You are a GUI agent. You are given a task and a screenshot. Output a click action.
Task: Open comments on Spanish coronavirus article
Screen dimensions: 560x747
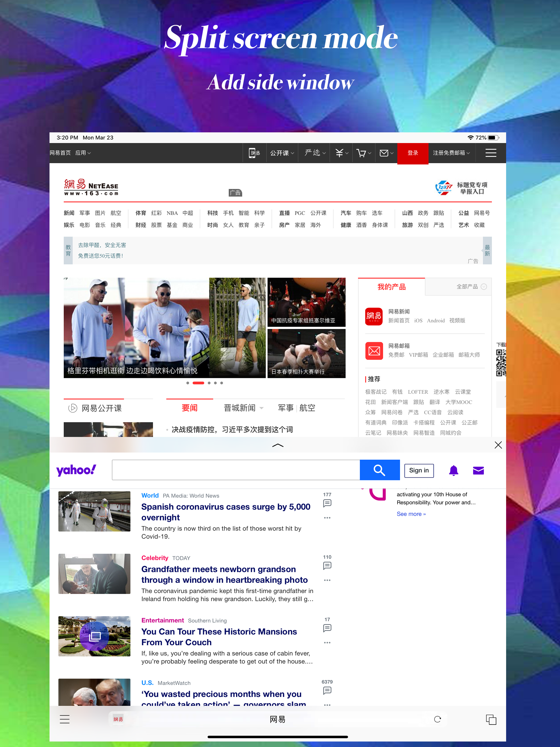[327, 503]
